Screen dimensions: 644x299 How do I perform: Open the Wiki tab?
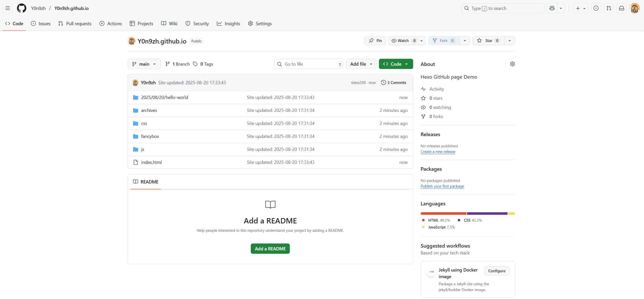tap(169, 23)
